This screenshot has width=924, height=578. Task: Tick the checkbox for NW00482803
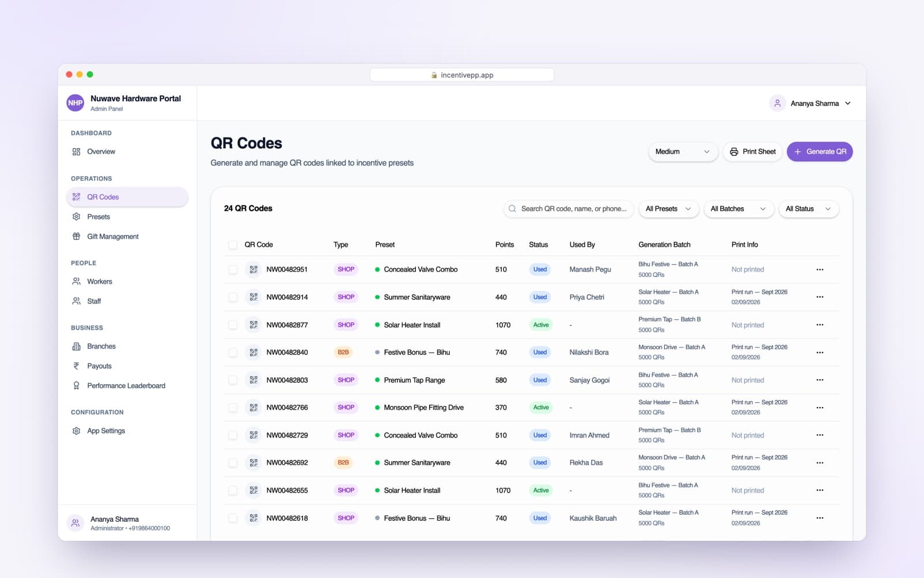click(x=233, y=380)
